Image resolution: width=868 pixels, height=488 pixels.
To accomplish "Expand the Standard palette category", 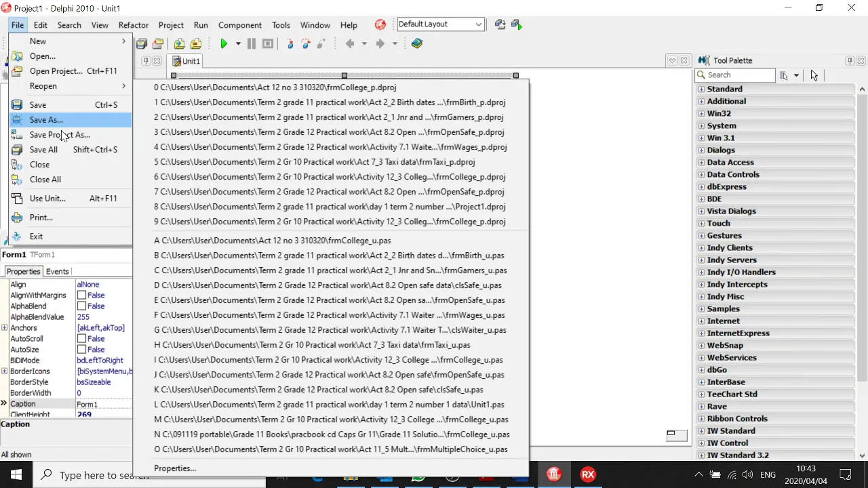I will pyautogui.click(x=701, y=89).
